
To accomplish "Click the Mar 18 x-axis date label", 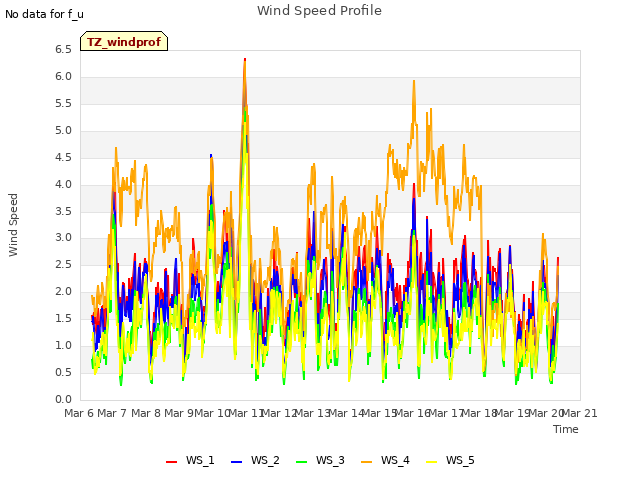I will [x=479, y=413].
